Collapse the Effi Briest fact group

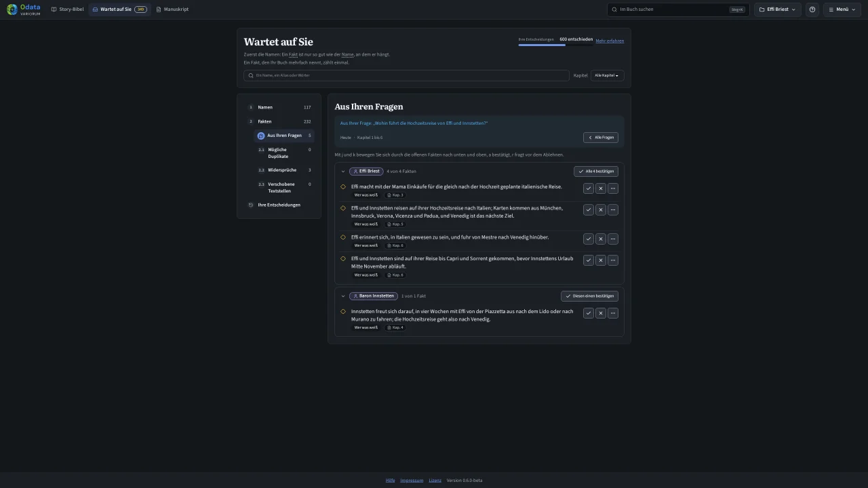(343, 171)
